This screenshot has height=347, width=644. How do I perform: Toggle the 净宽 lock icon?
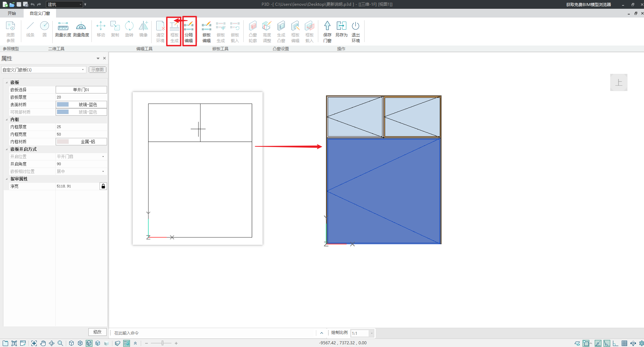[103, 186]
